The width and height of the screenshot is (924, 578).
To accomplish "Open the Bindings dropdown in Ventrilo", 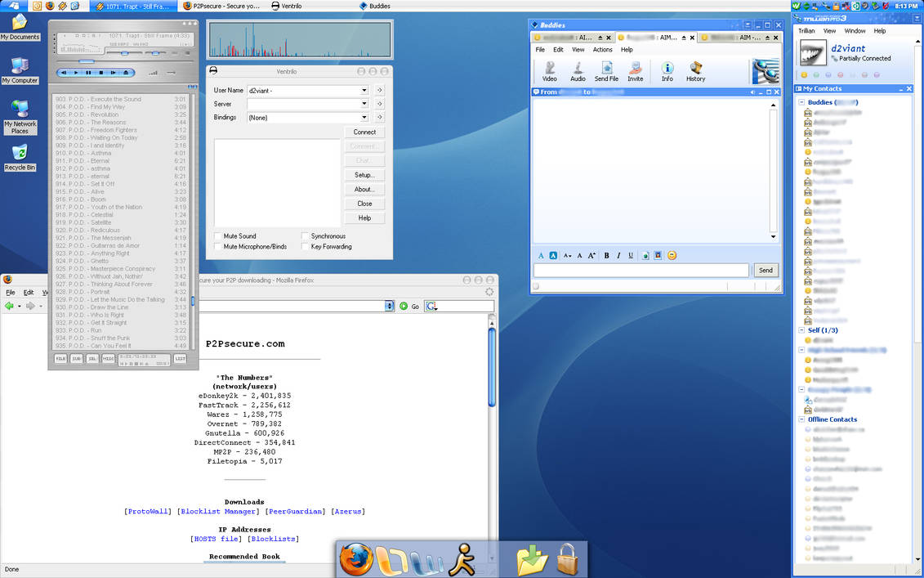I will point(364,118).
